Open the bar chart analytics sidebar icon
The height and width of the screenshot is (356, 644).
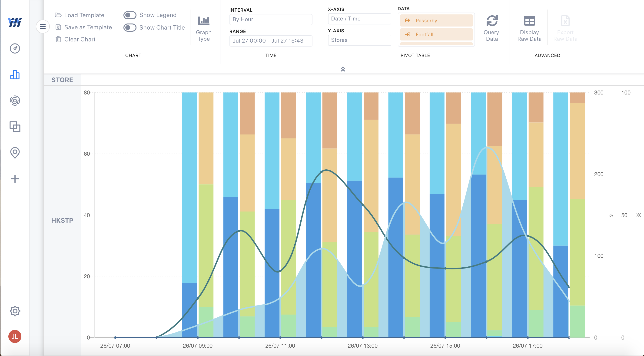(15, 74)
